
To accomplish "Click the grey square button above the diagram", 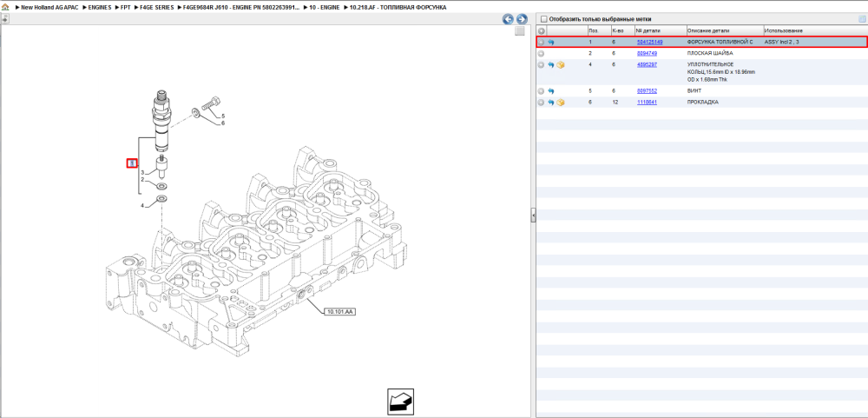I will point(519,31).
